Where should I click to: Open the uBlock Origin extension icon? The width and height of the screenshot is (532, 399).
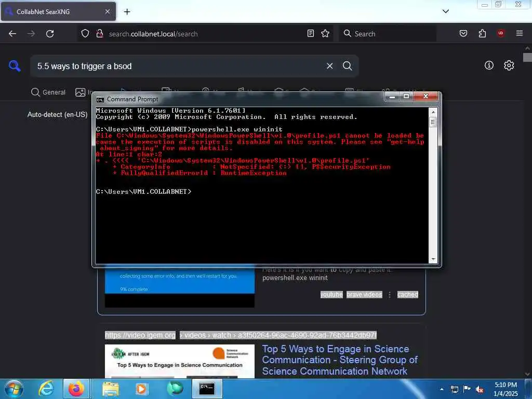point(501,33)
